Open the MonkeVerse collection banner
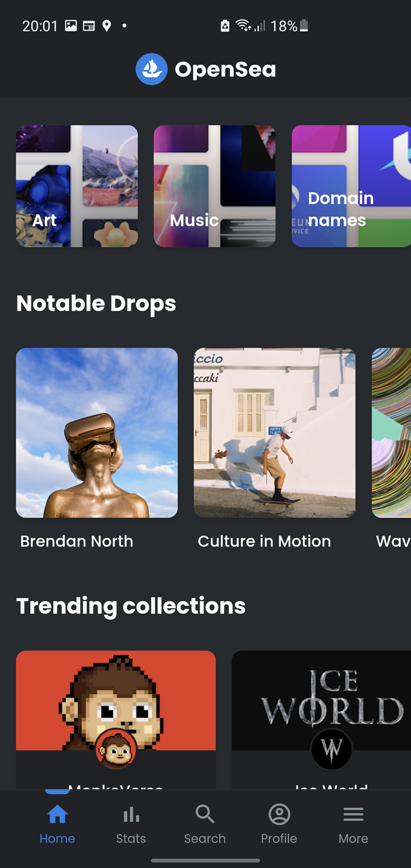The height and width of the screenshot is (868, 411). click(116, 700)
